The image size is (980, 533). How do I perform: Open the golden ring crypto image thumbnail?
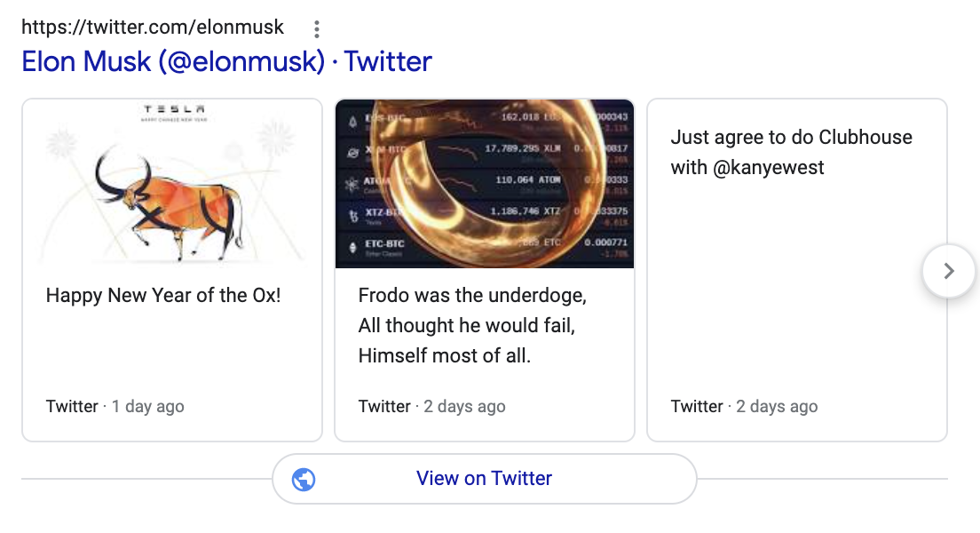[485, 183]
